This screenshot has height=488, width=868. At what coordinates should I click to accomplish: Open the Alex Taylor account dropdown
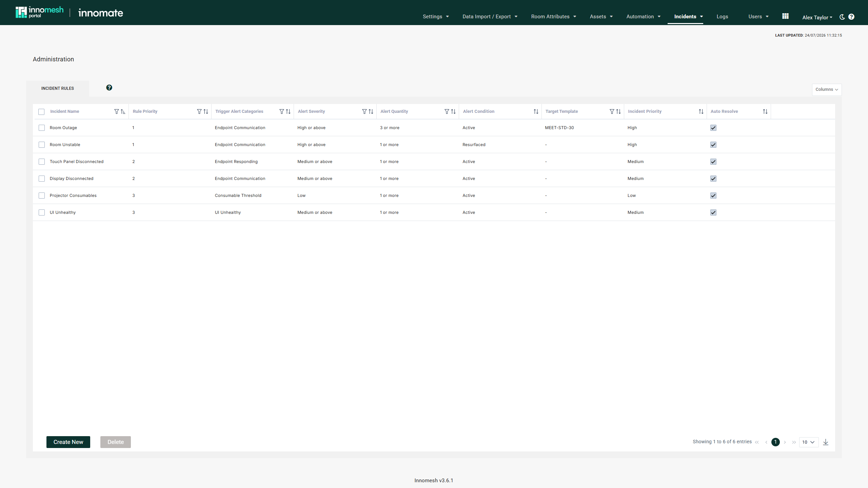817,17
